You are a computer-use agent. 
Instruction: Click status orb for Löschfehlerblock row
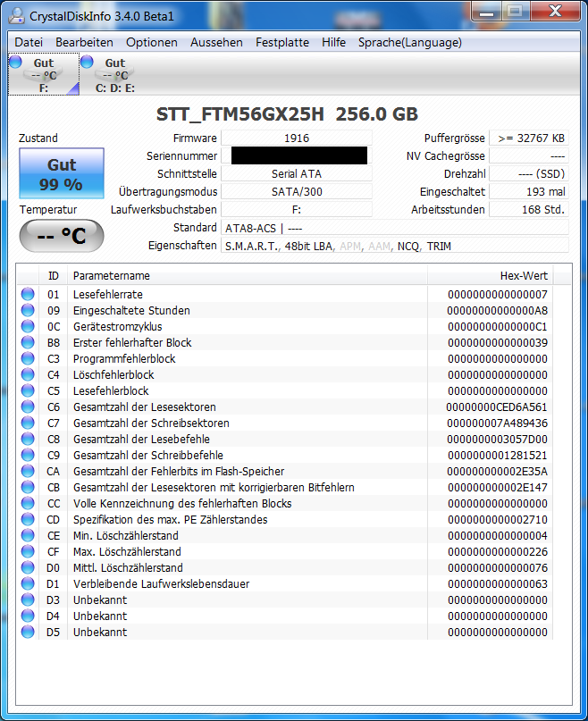pyautogui.click(x=28, y=374)
